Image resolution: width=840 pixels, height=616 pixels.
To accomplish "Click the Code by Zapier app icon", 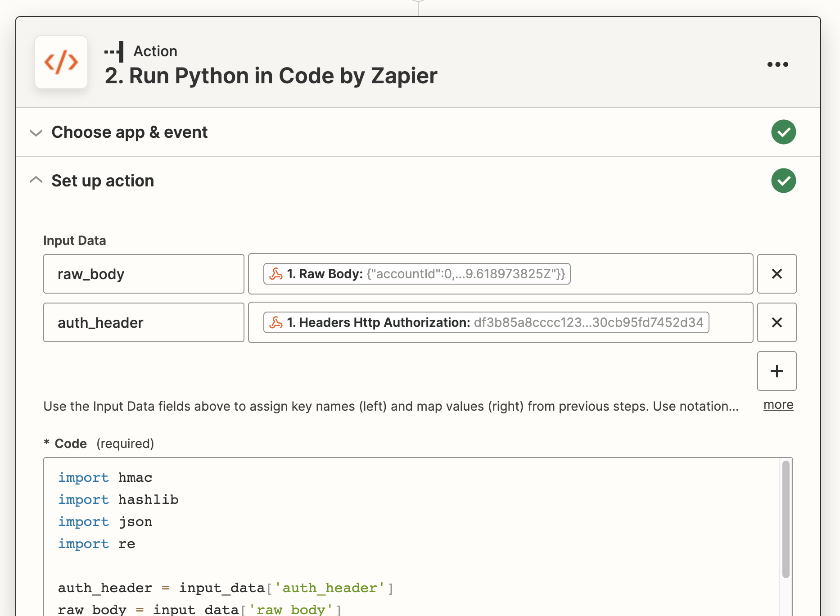I will pyautogui.click(x=61, y=63).
